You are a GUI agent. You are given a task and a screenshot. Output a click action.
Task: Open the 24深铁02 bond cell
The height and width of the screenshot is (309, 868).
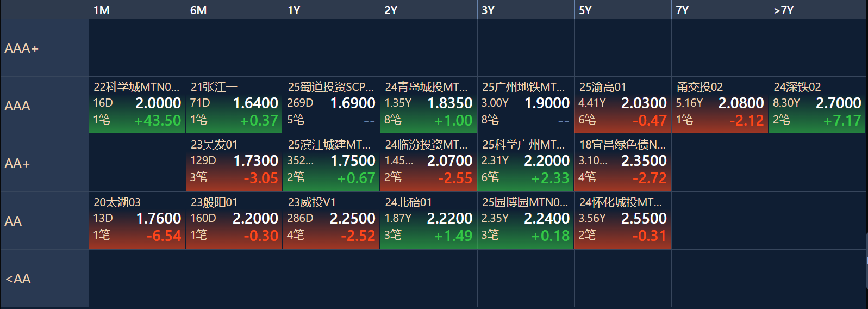click(x=817, y=105)
